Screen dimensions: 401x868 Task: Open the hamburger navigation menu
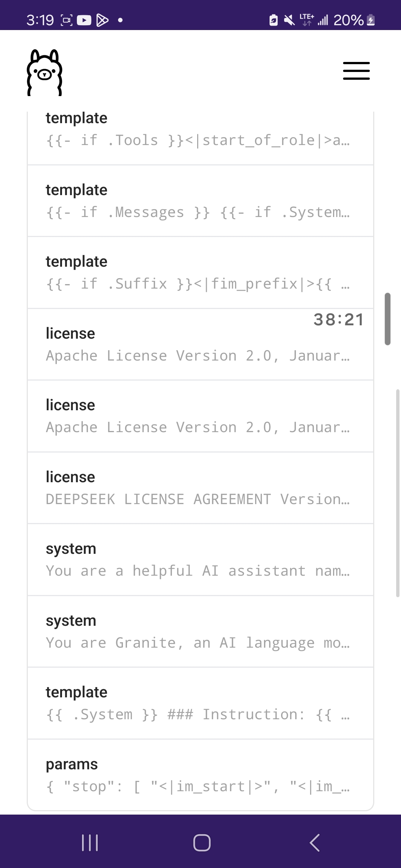pos(356,71)
